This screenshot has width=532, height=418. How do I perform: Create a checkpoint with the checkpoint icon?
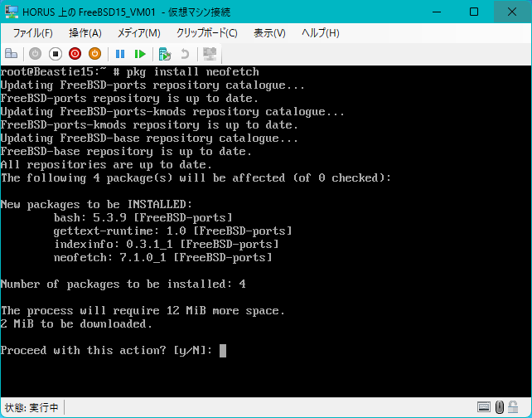click(165, 54)
